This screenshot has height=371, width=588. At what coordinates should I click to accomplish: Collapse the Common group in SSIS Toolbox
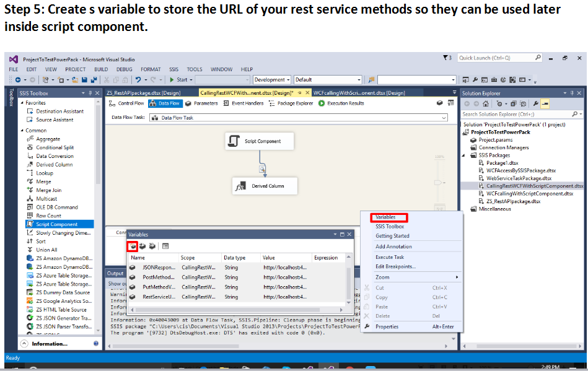[22, 131]
